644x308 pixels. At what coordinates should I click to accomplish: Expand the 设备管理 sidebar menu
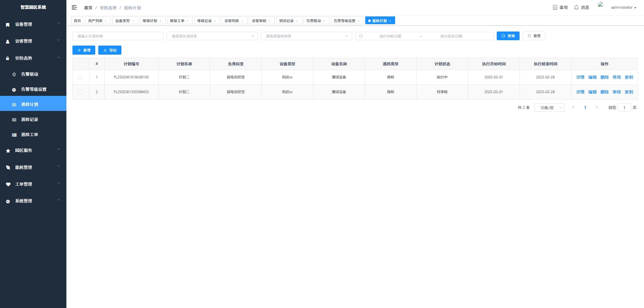[33, 24]
